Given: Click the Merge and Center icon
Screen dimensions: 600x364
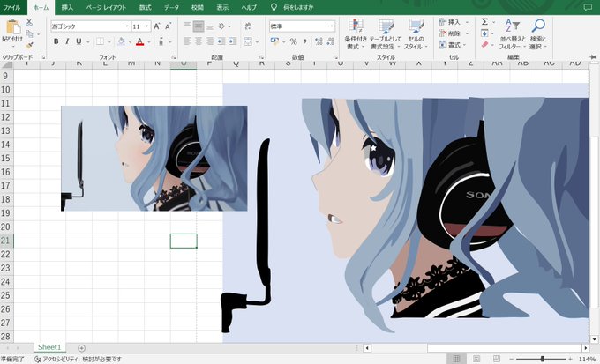Looking at the screenshot, I should click(x=248, y=41).
